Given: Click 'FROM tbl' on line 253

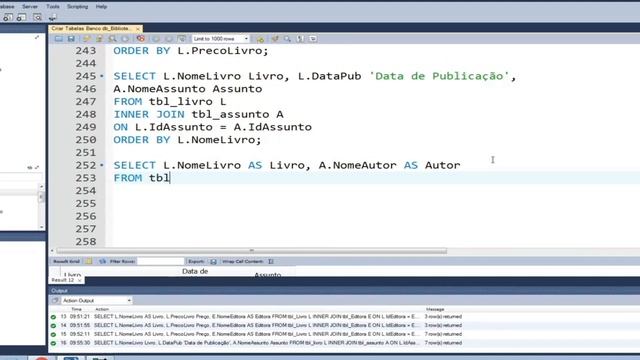Looking at the screenshot, I should point(141,178).
